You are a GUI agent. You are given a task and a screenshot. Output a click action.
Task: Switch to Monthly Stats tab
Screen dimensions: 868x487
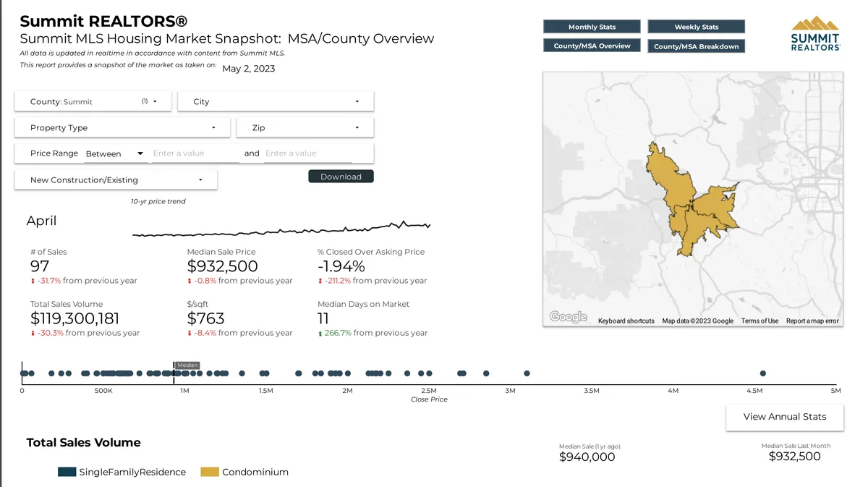tap(592, 27)
